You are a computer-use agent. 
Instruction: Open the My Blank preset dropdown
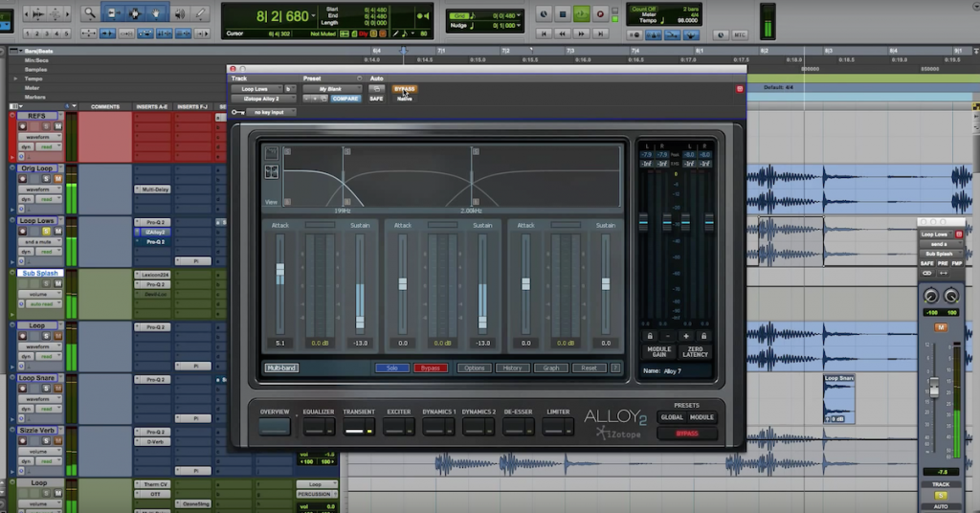tap(333, 89)
